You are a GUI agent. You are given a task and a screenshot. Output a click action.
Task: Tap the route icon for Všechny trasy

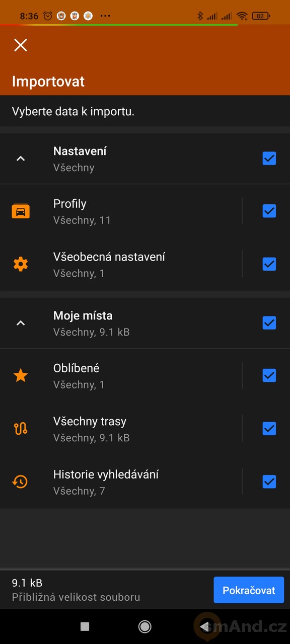point(21,429)
